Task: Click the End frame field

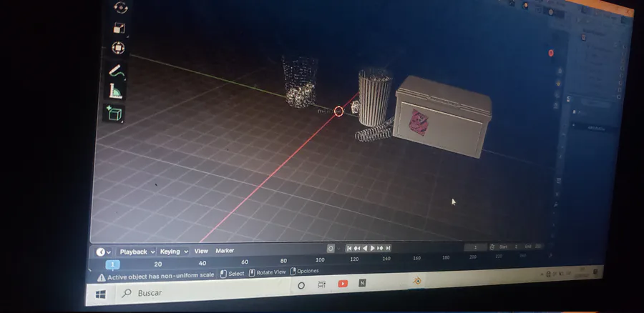Action: (x=533, y=246)
